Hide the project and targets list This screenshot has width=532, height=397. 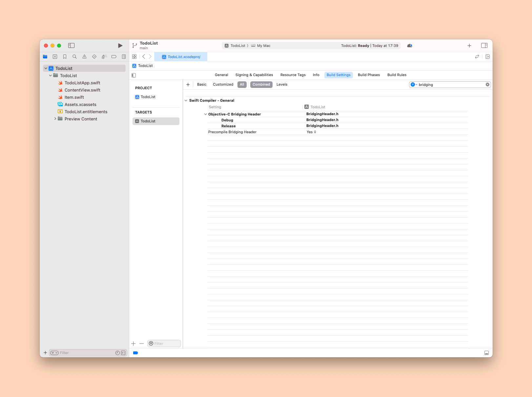coord(134,75)
